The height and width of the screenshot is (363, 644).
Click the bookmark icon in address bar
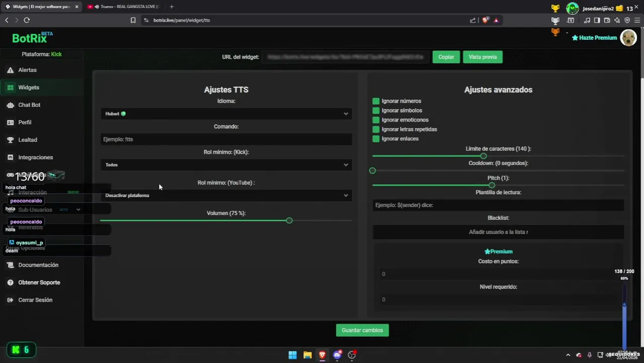(x=133, y=20)
